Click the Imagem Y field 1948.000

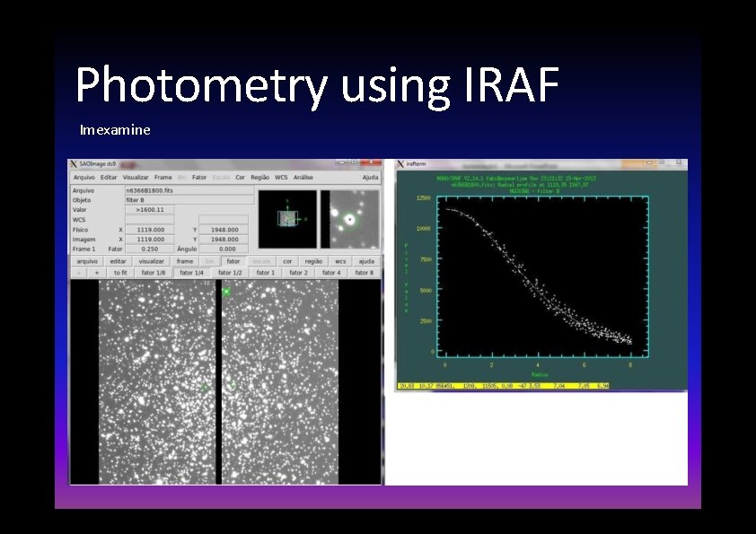pyautogui.click(x=224, y=240)
